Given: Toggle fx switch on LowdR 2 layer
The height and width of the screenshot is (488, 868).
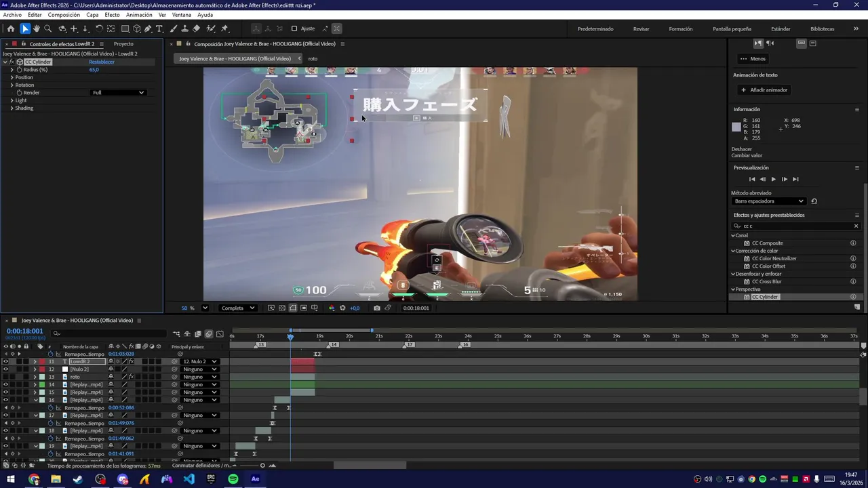Looking at the screenshot, I should point(131,361).
